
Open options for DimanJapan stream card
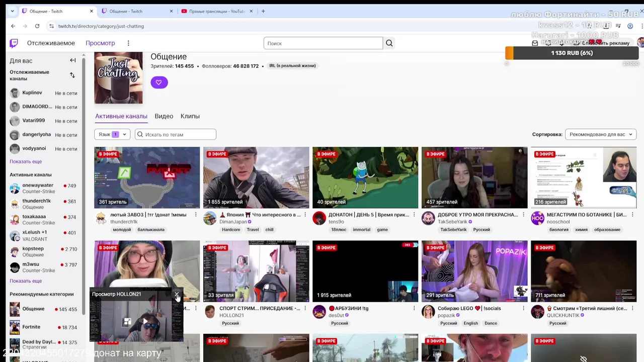click(305, 215)
